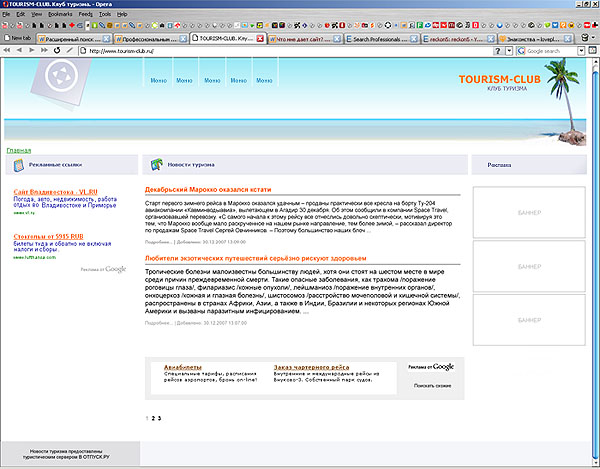This screenshot has height=469, width=600.
Task: Open the Edit menu
Action: [20, 14]
